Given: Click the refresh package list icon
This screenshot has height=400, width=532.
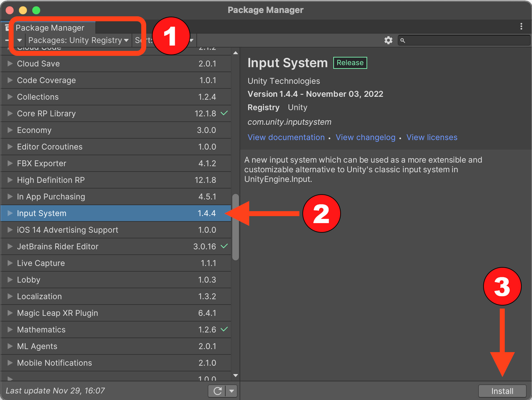Looking at the screenshot, I should tap(217, 391).
